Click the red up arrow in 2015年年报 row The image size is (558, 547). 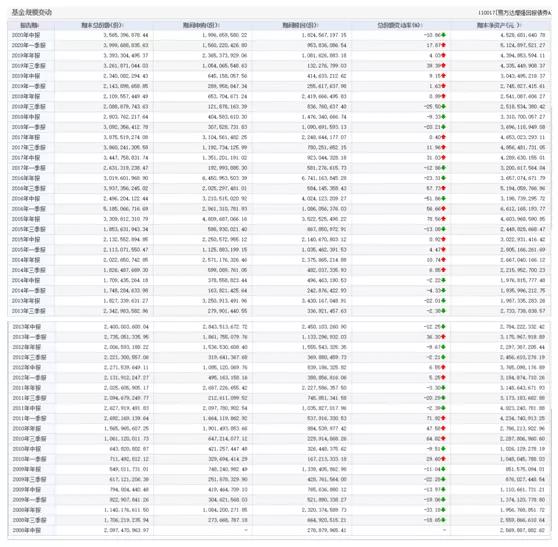[x=443, y=219]
